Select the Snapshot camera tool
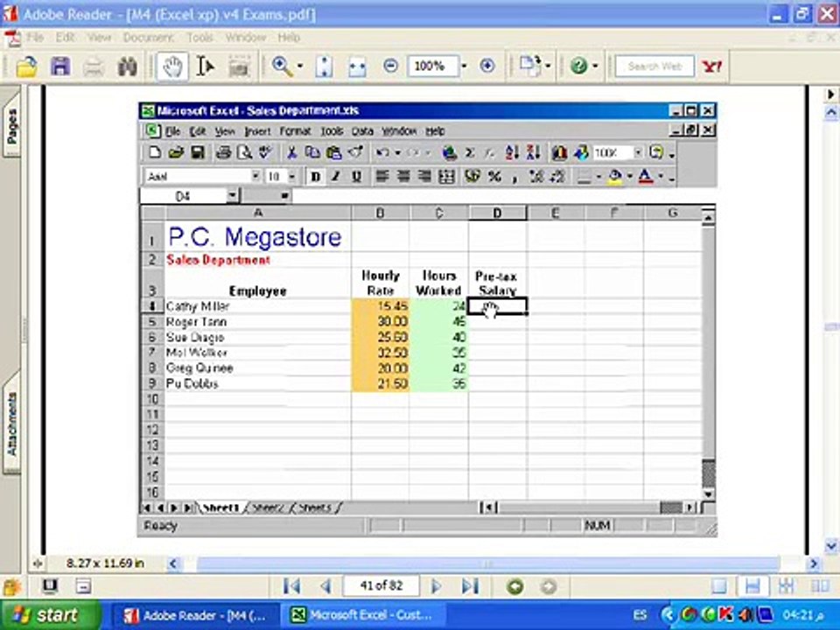Image resolution: width=840 pixels, height=630 pixels. point(239,66)
